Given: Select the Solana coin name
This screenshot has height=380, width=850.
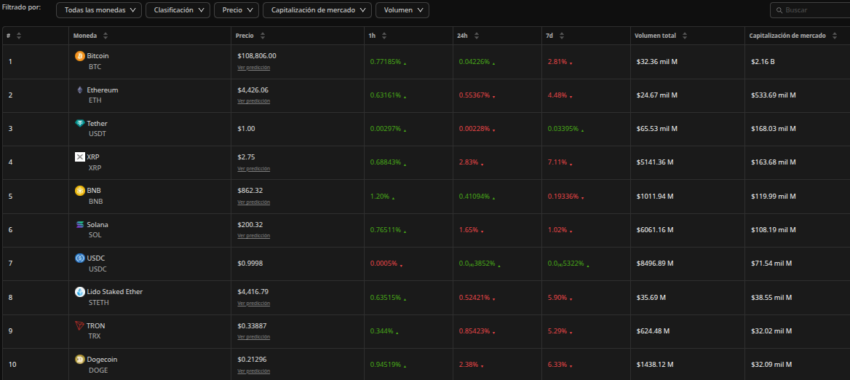Looking at the screenshot, I should coord(97,224).
